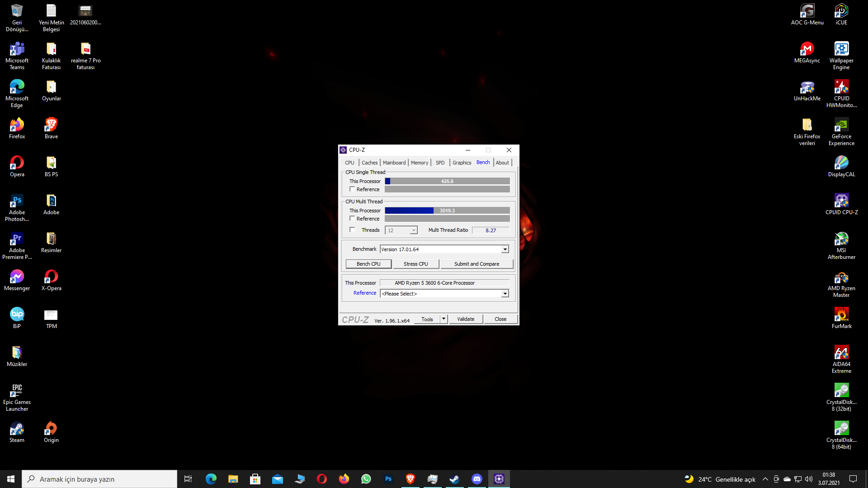This screenshot has height=488, width=868.
Task: Click the single thread score bar 425.6
Action: point(447,181)
